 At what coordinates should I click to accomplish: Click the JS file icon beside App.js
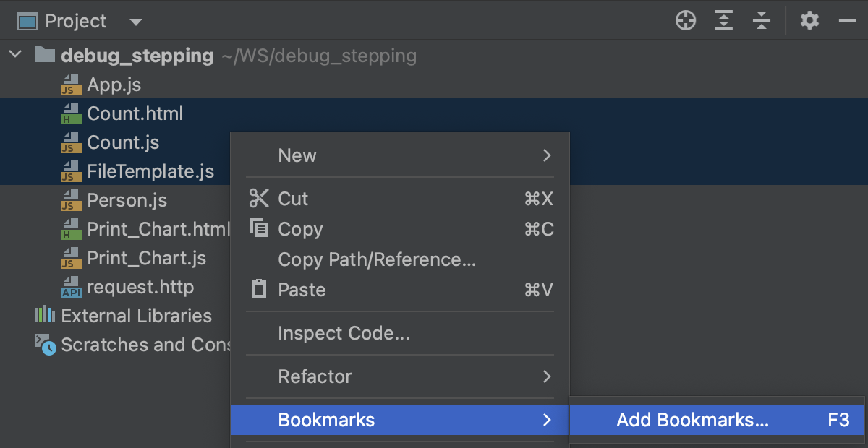tap(70, 85)
